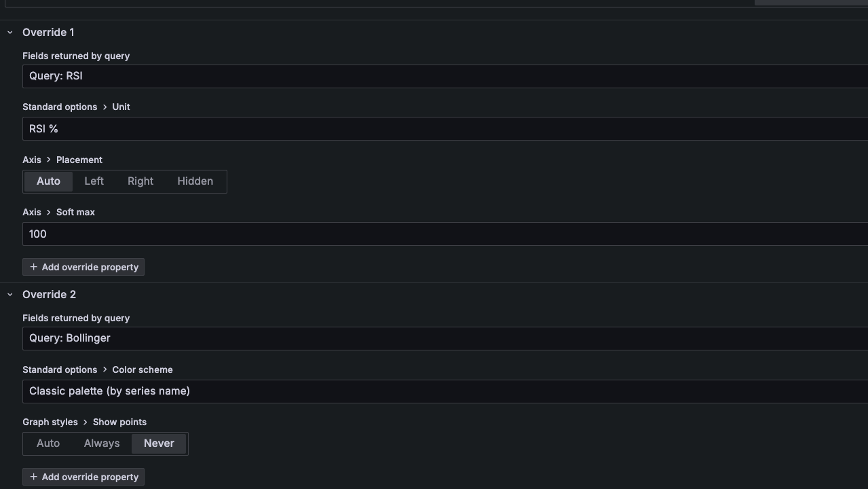Open the Classic palette color scheme dropdown
Viewport: 868px width, 489px height.
[x=271, y=391]
